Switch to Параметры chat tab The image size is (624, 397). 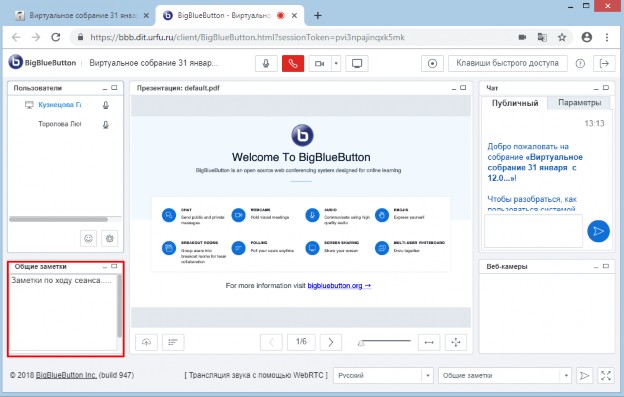(x=579, y=103)
